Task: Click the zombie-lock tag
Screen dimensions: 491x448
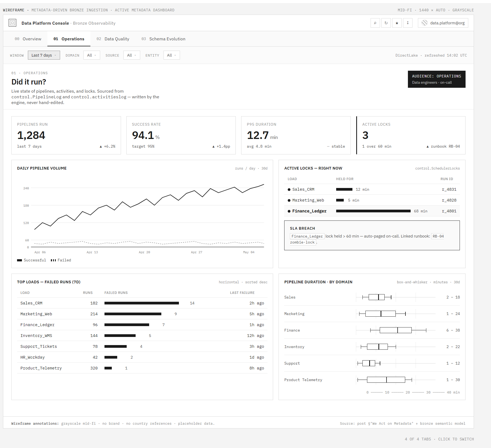Action: pos(302,242)
